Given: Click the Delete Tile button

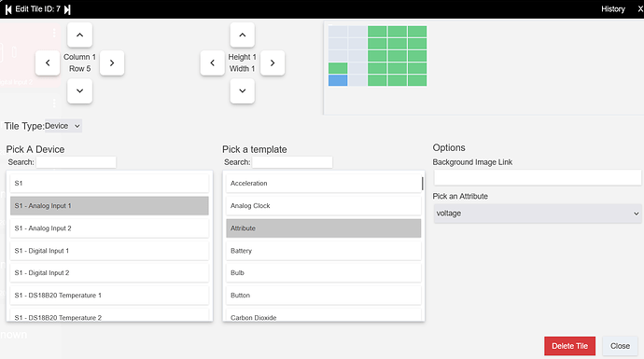Looking at the screenshot, I should (569, 346).
